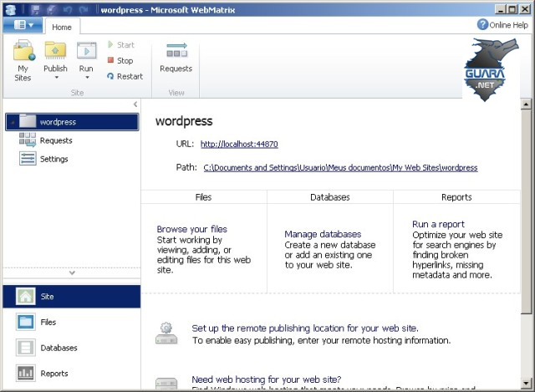
Task: Click the Browse your files link
Action: pos(191,229)
